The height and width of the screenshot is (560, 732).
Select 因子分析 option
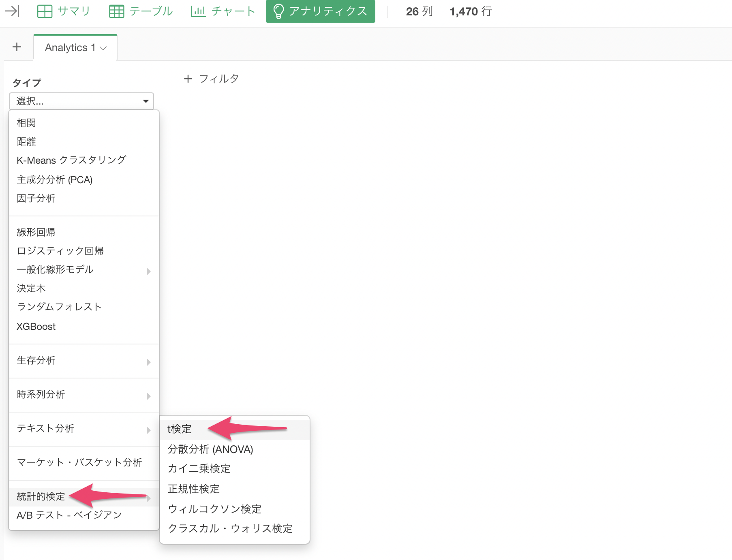pyautogui.click(x=84, y=198)
